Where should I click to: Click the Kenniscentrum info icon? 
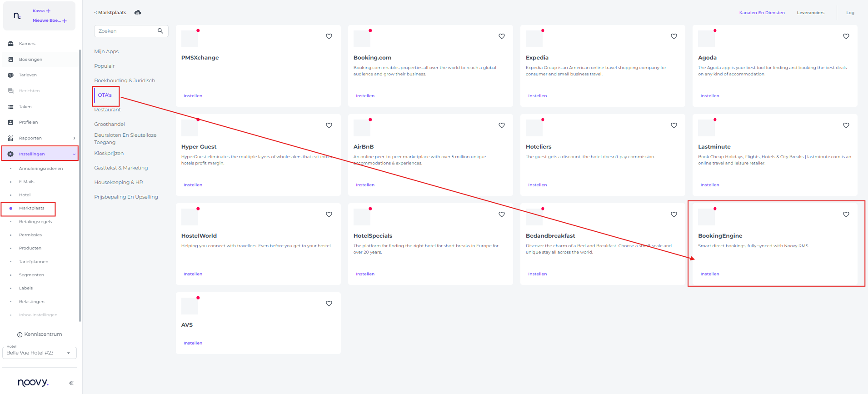pos(20,335)
